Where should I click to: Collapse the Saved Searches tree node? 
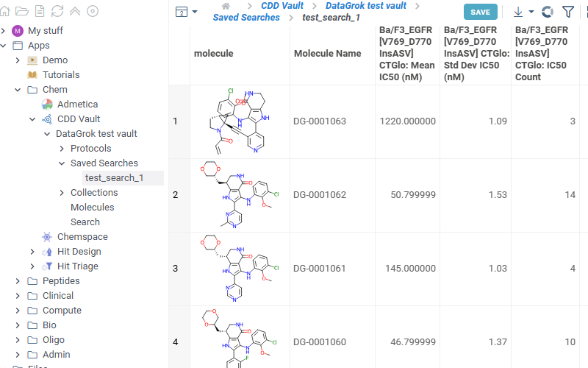(62, 163)
